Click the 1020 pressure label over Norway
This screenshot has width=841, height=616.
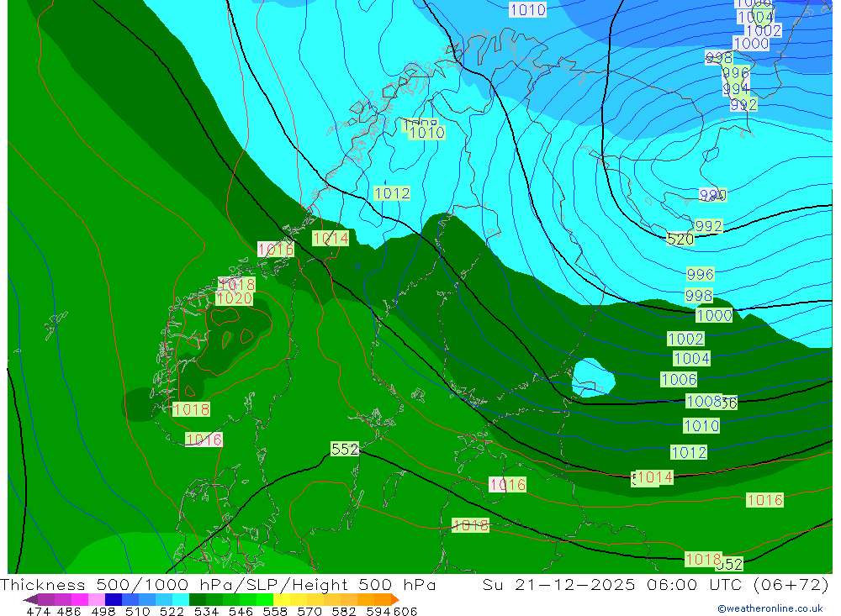coord(234,298)
